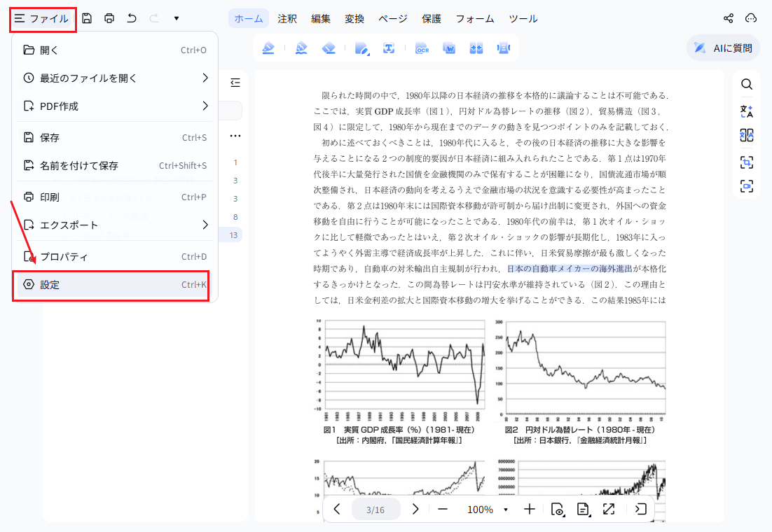Click the compare/merge pages icon
Viewport: 772px width, 532px height.
[476, 48]
